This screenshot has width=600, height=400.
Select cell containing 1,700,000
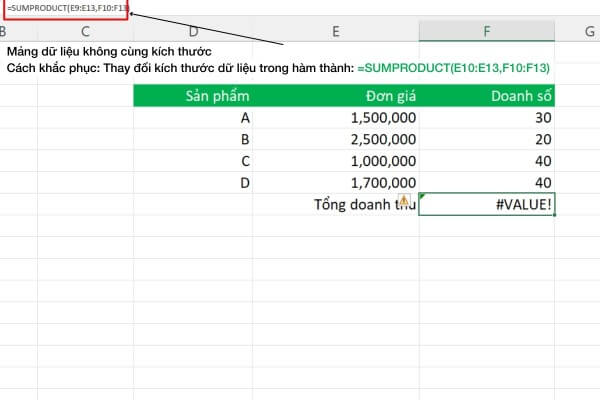tap(336, 183)
